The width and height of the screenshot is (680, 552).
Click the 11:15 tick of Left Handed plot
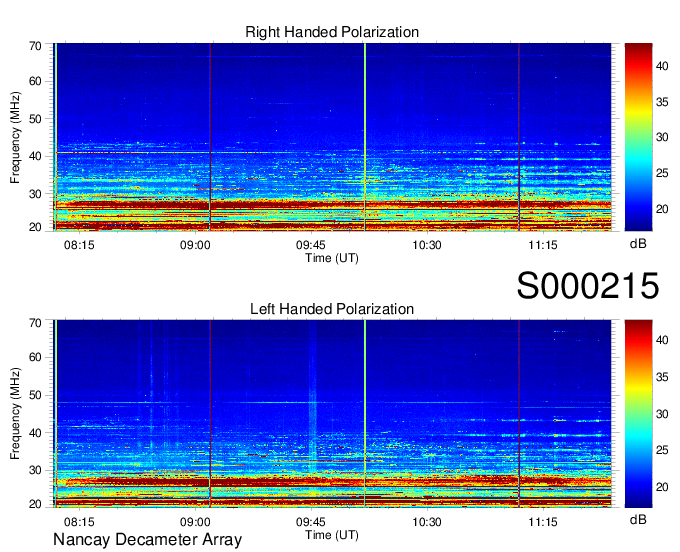click(543, 522)
